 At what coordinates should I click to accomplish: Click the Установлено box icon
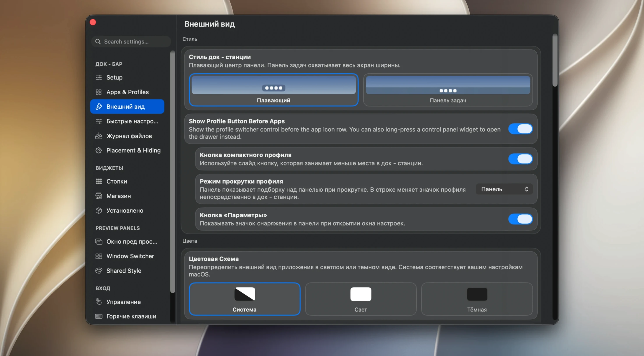[99, 210]
